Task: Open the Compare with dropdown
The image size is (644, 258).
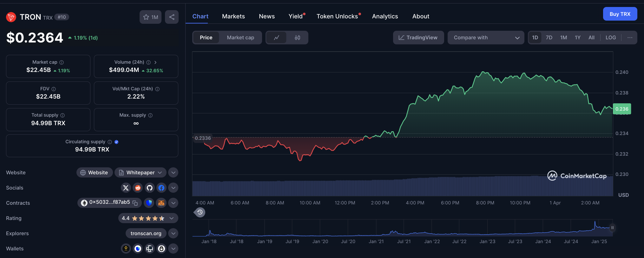Action: (x=485, y=38)
